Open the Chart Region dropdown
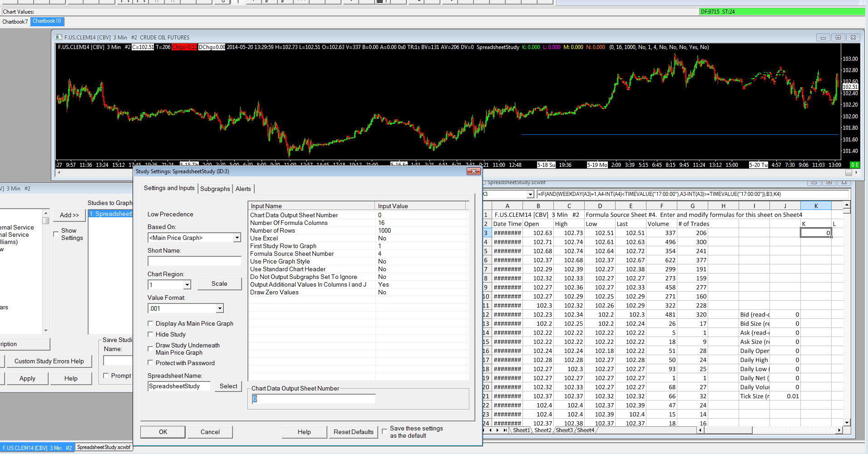 [187, 285]
